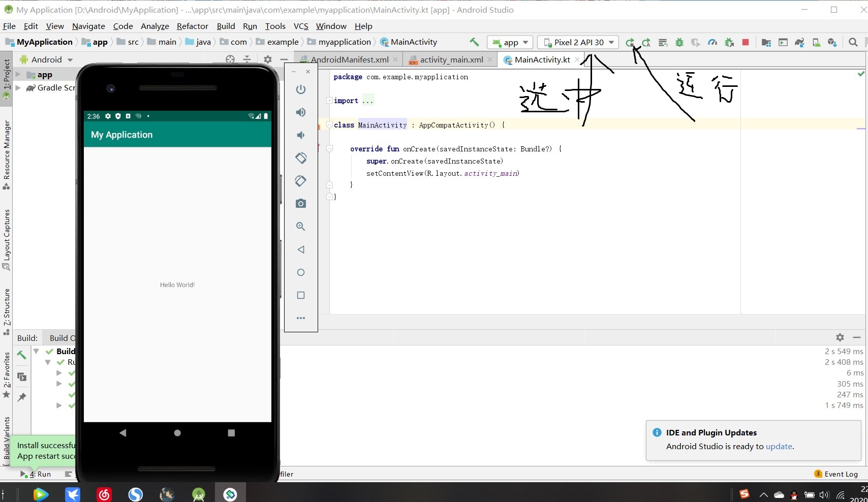
Task: Open the profiler gauge icon in toolbar
Action: coord(712,43)
